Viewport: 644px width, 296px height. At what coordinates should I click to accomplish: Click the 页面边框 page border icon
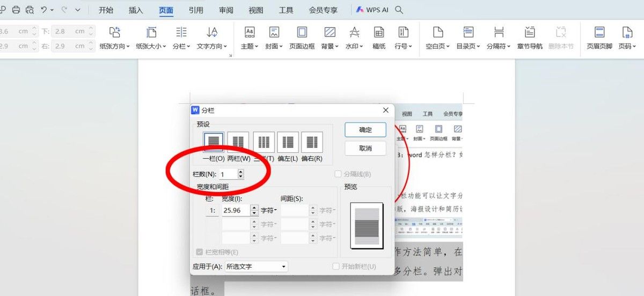tap(302, 39)
